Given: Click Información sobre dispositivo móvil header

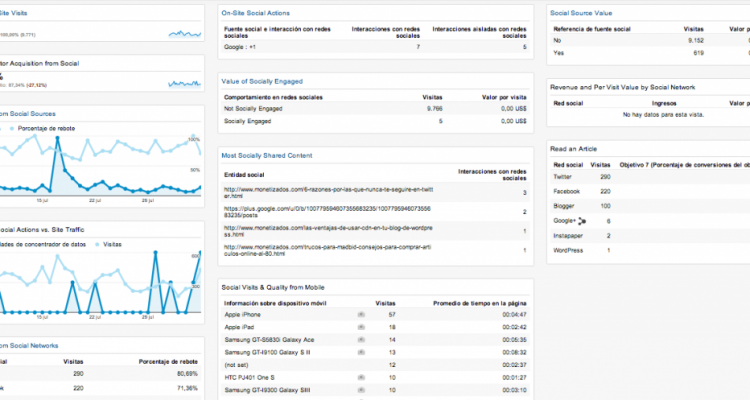Looking at the screenshot, I should pos(276,303).
